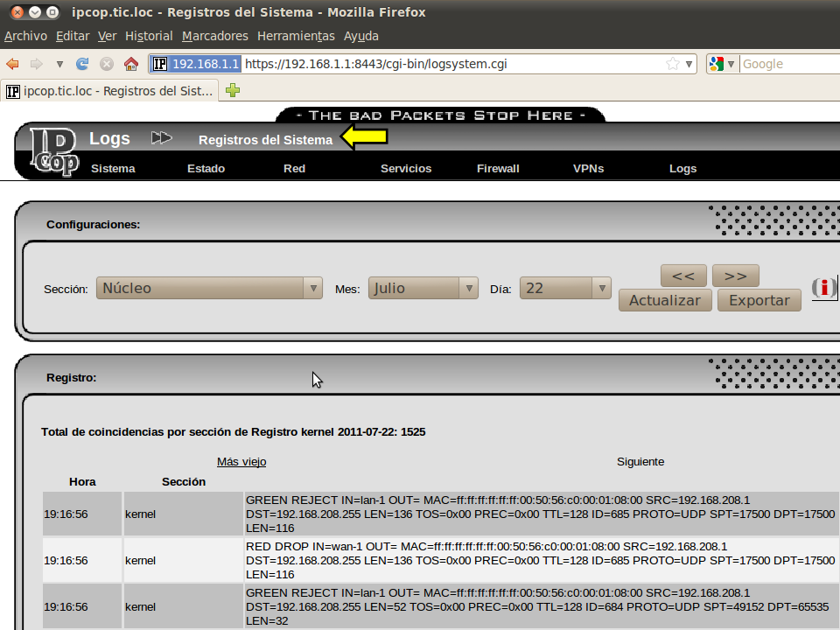Screen dimensions: 840x630
Task: Click the red help info icon
Action: [823, 288]
